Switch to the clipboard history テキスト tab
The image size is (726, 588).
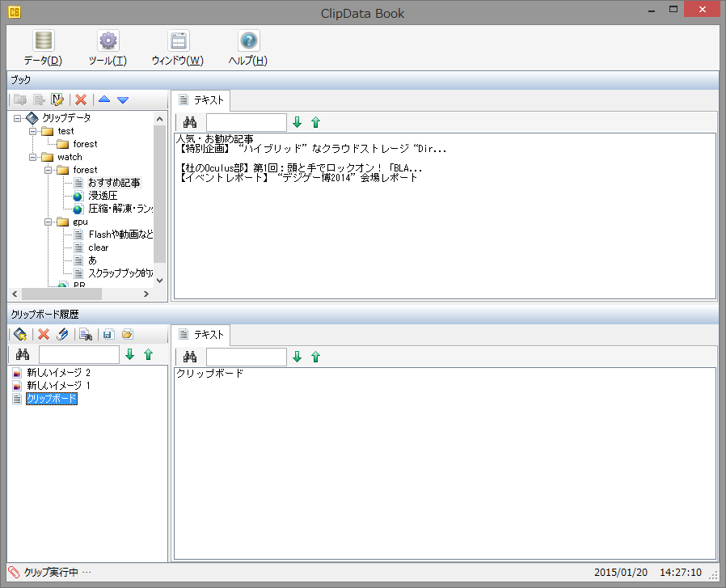[x=201, y=334]
